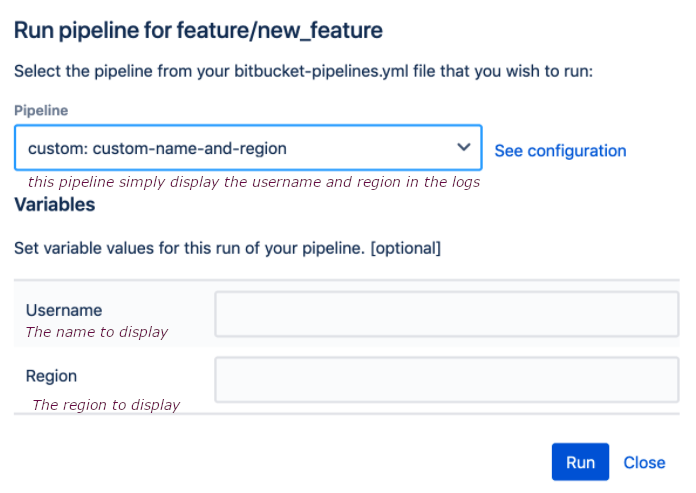Open the See configuration link
The height and width of the screenshot is (493, 696).
click(x=560, y=151)
